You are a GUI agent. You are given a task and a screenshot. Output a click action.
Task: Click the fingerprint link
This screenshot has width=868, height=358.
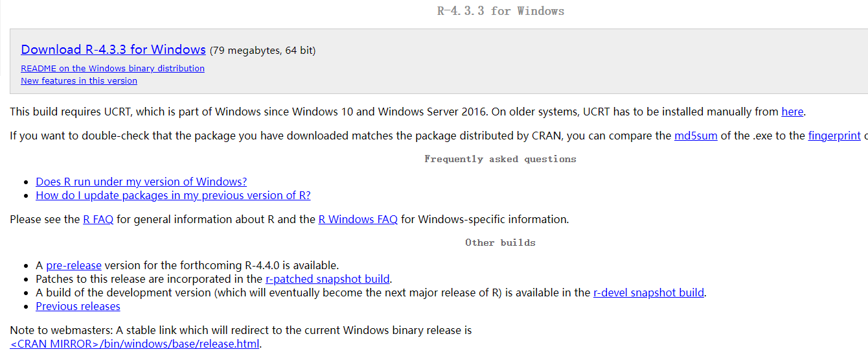pyautogui.click(x=834, y=136)
